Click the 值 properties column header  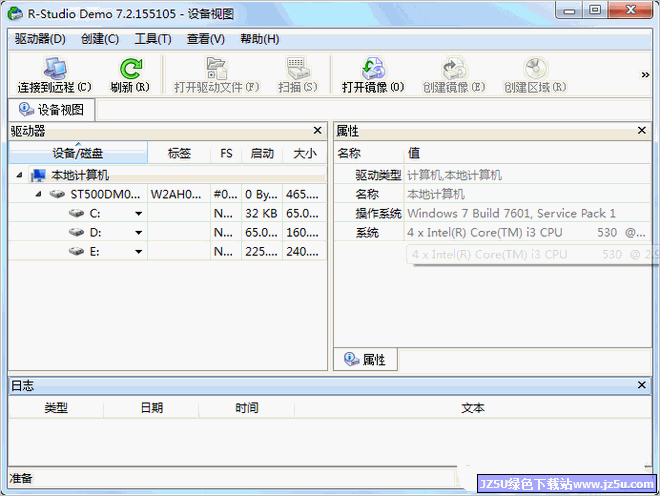coord(528,153)
